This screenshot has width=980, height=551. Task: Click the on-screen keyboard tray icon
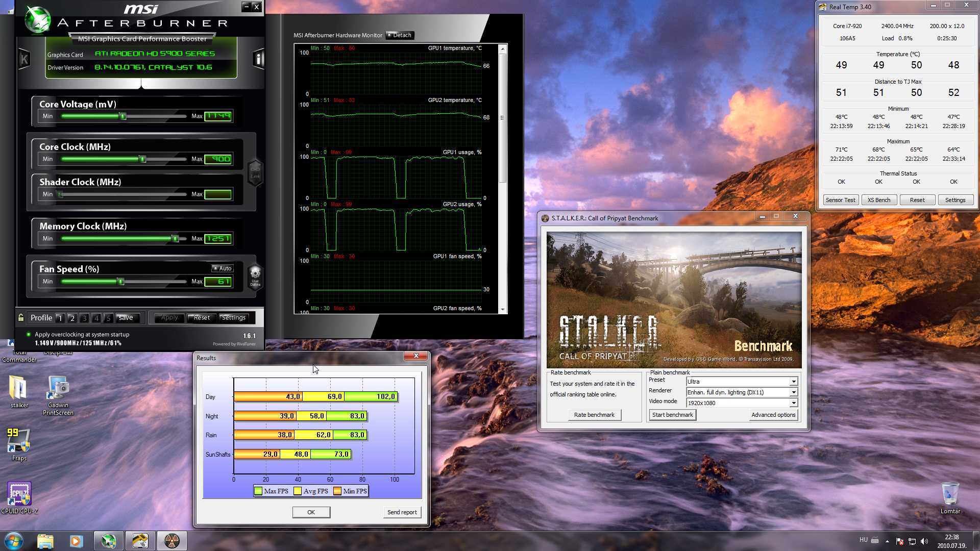[875, 540]
